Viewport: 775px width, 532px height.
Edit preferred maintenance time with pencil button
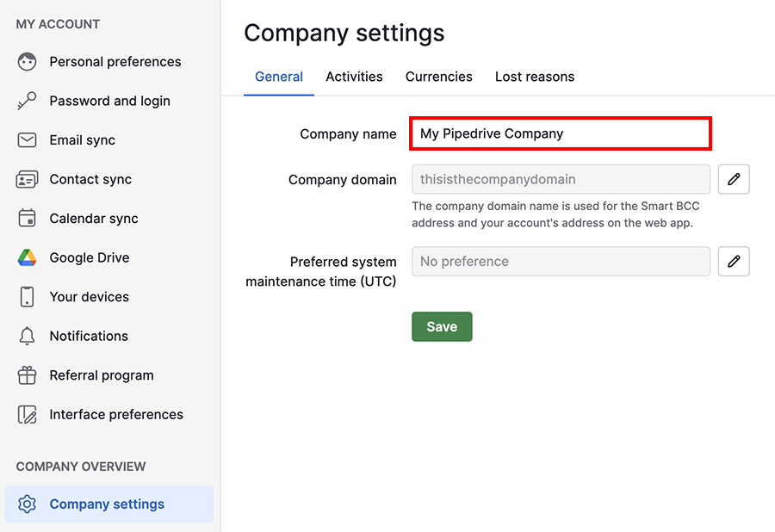pyautogui.click(x=734, y=262)
